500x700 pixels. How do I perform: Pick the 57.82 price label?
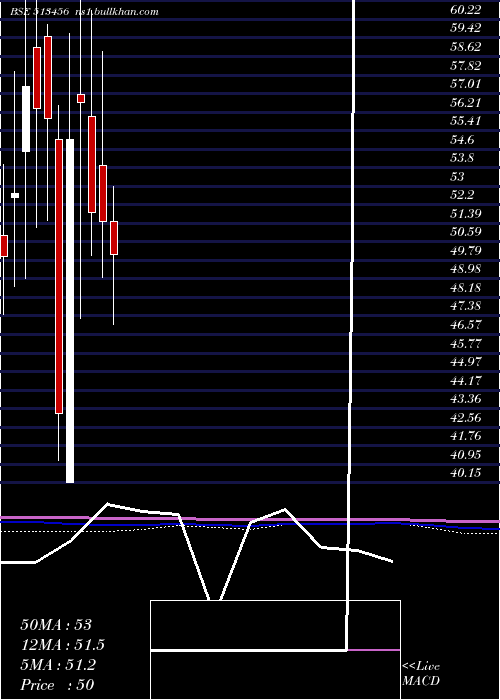[x=466, y=66]
